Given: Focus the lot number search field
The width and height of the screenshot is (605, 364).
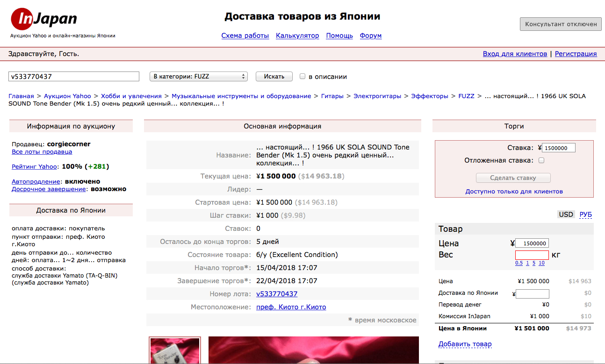Looking at the screenshot, I should pos(74,76).
